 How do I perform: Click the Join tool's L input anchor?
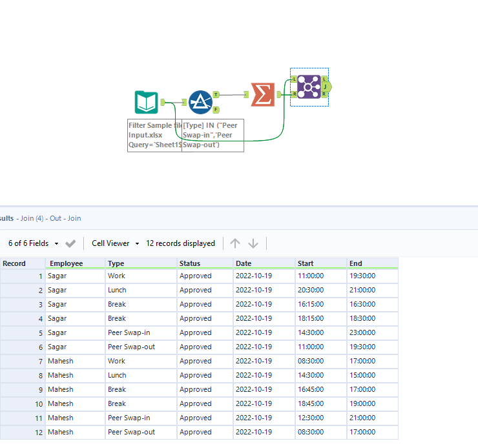click(x=294, y=79)
